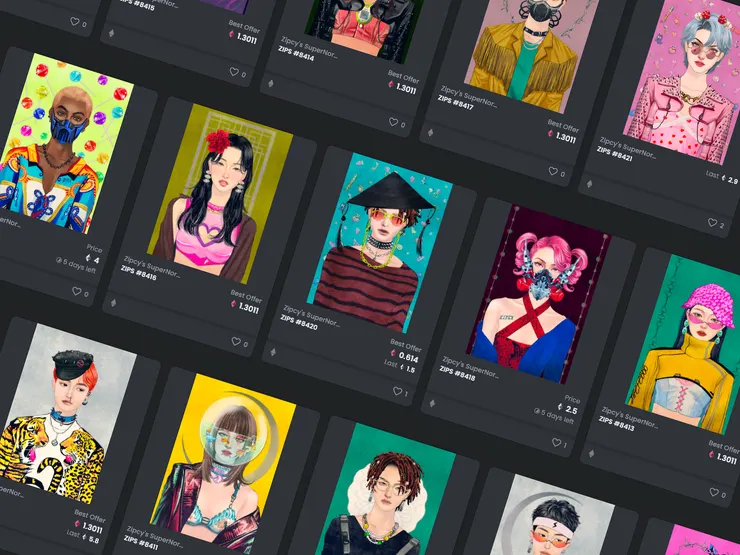Click Ethereum chain icon on ZIPS #8420 card

(273, 352)
